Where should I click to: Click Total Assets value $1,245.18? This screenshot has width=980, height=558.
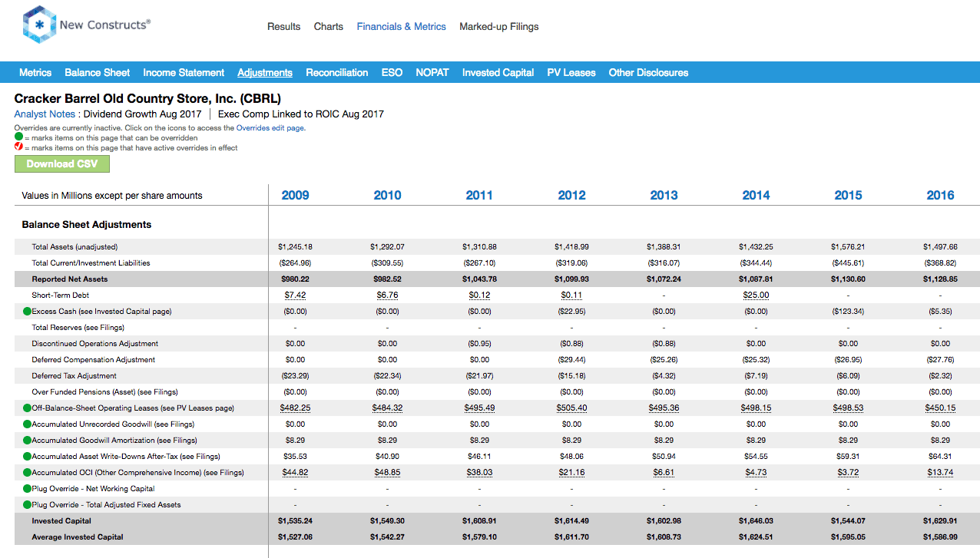296,247
